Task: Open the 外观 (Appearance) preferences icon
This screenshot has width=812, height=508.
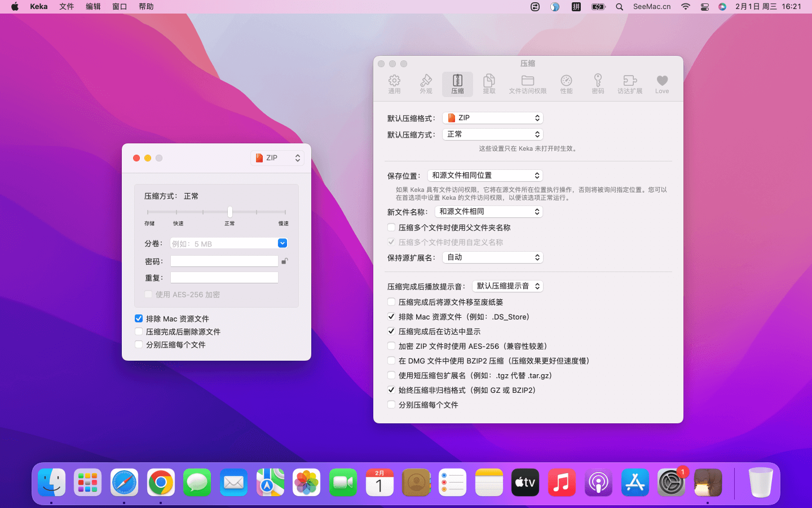Action: click(426, 84)
